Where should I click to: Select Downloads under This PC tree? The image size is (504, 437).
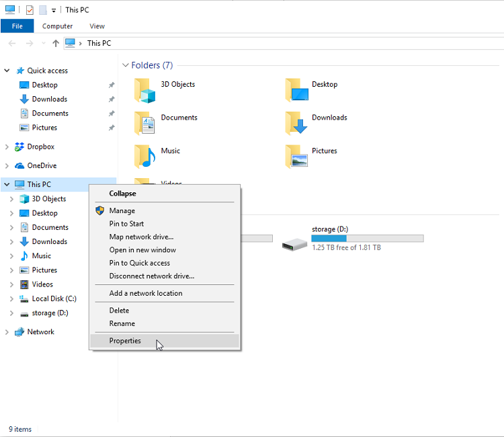pyautogui.click(x=50, y=242)
